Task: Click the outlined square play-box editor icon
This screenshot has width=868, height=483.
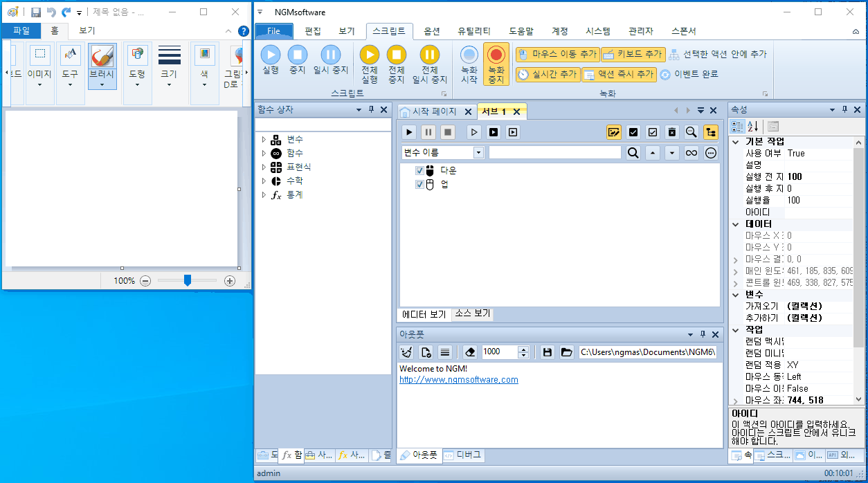Action: pos(513,132)
